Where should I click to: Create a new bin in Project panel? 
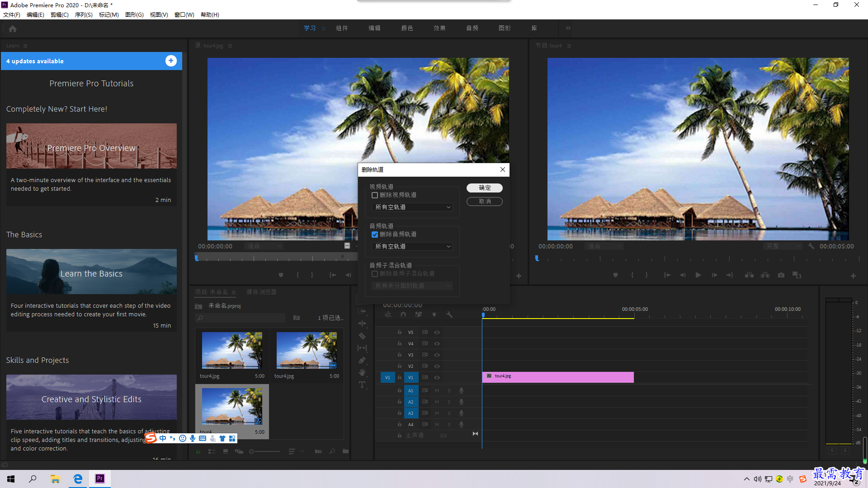tap(345, 451)
